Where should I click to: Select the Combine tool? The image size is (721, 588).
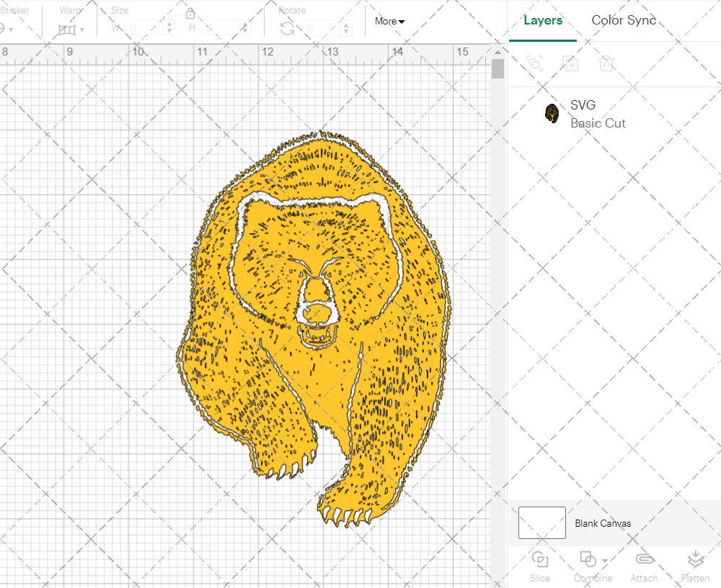588,565
